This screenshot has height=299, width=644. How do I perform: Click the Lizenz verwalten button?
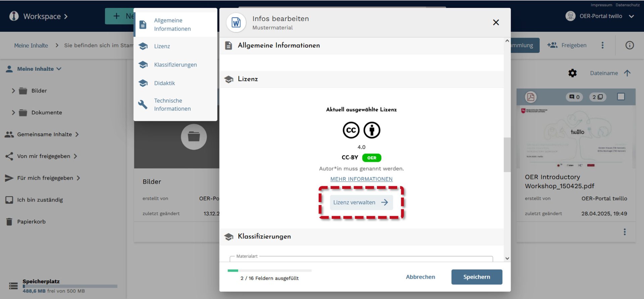coord(361,202)
